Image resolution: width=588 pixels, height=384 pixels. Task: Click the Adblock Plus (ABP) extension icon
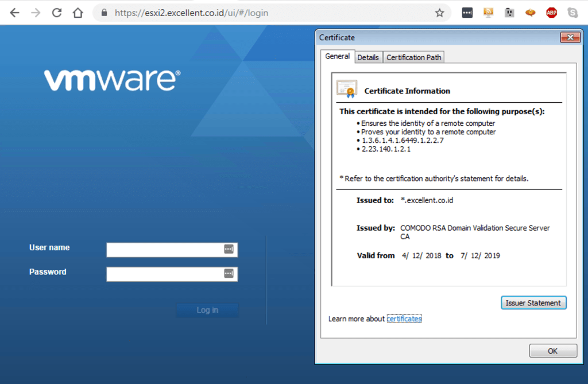coord(552,13)
